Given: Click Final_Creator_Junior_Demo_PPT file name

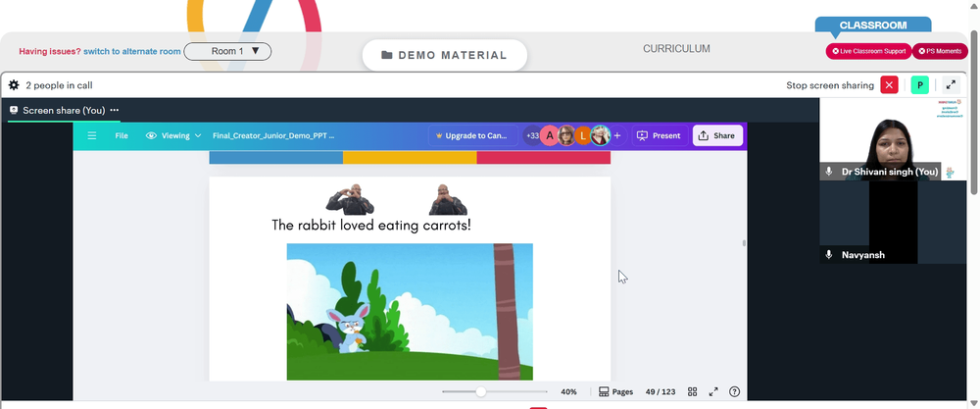Looking at the screenshot, I should (273, 135).
